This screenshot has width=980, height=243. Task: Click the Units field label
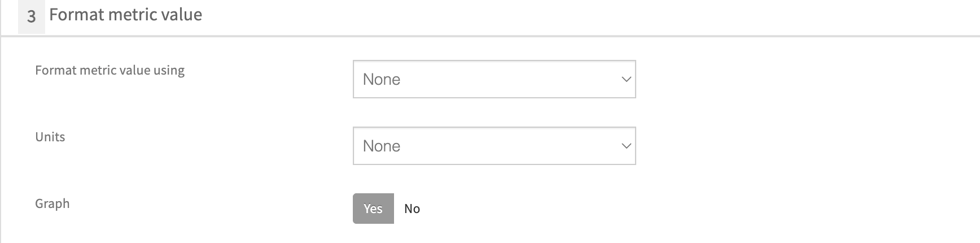coord(50,137)
